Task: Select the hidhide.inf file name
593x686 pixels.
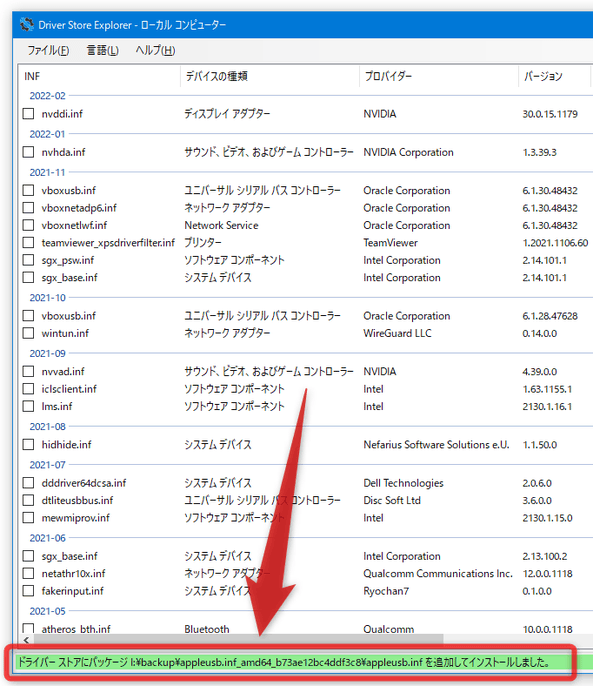Action: (67, 444)
